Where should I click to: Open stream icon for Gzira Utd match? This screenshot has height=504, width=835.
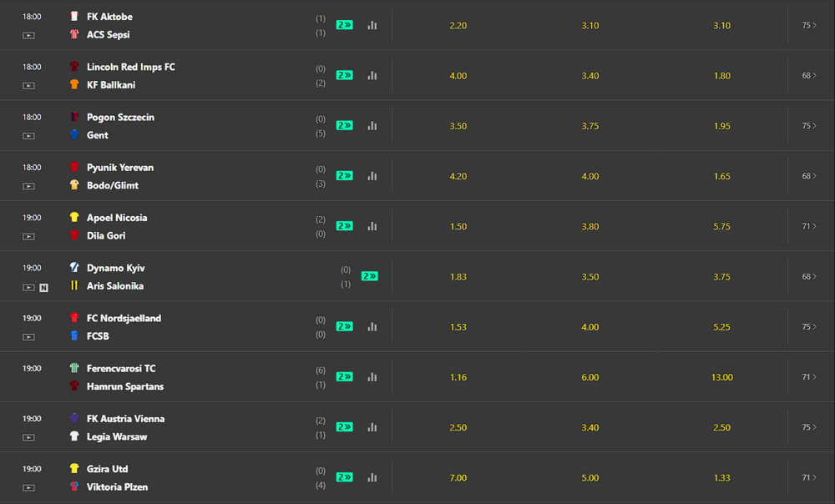tap(28, 487)
